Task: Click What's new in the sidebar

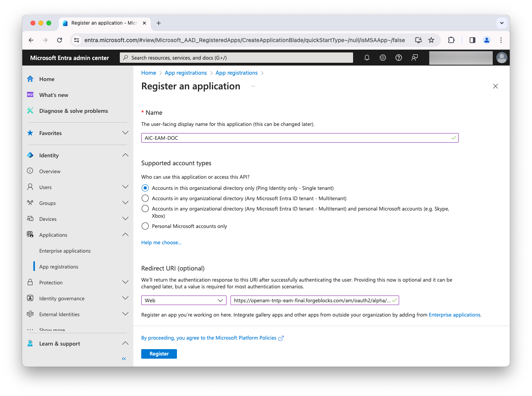Action: click(53, 95)
